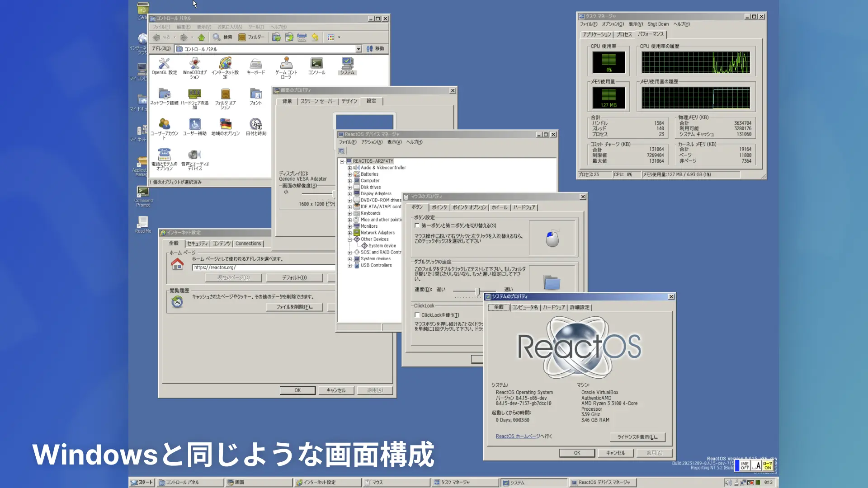Open the Shut Down menu in Task Manager
Image resolution: width=868 pixels, height=488 pixels.
click(658, 24)
